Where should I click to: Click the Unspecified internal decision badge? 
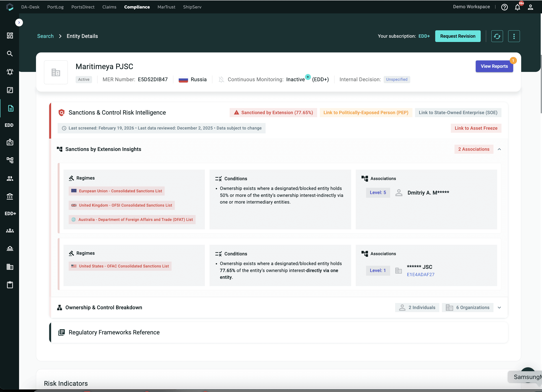(396, 79)
